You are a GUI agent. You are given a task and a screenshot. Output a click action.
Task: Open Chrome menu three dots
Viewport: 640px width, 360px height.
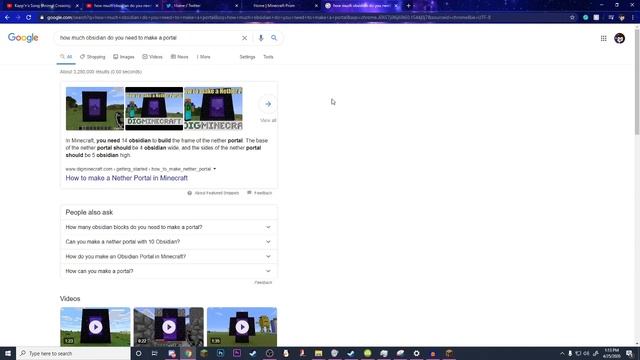click(633, 18)
